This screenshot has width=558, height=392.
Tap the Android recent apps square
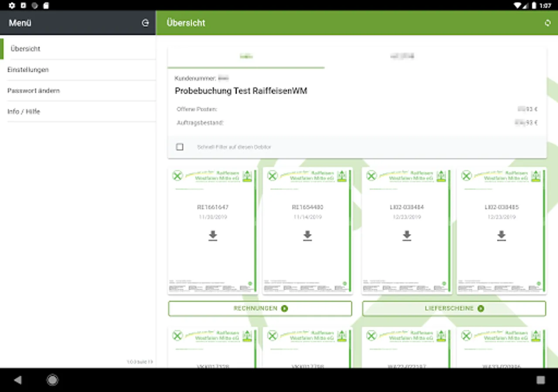click(x=541, y=380)
